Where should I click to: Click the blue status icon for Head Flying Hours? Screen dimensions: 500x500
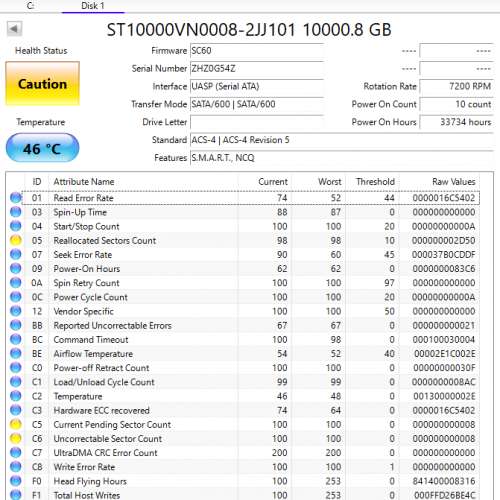(x=16, y=481)
